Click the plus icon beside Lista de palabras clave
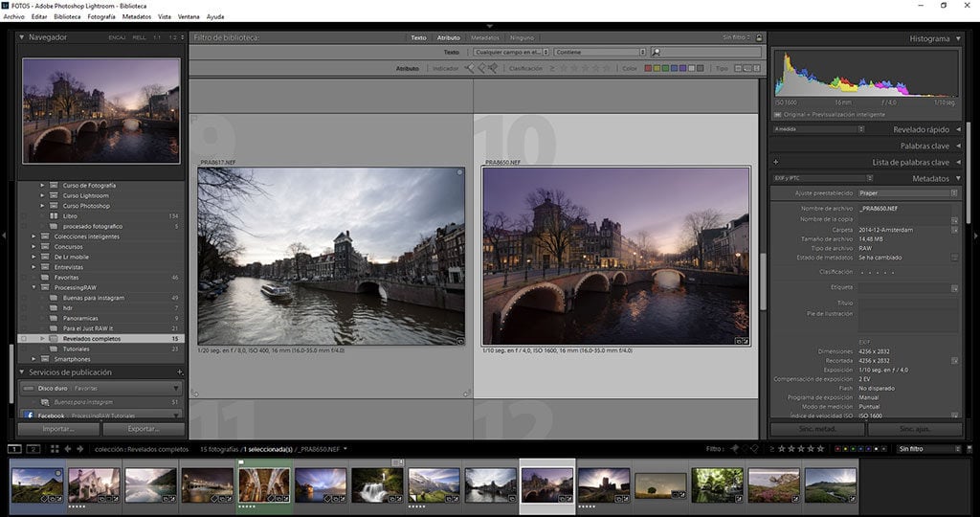Image resolution: width=980 pixels, height=517 pixels. [x=776, y=162]
